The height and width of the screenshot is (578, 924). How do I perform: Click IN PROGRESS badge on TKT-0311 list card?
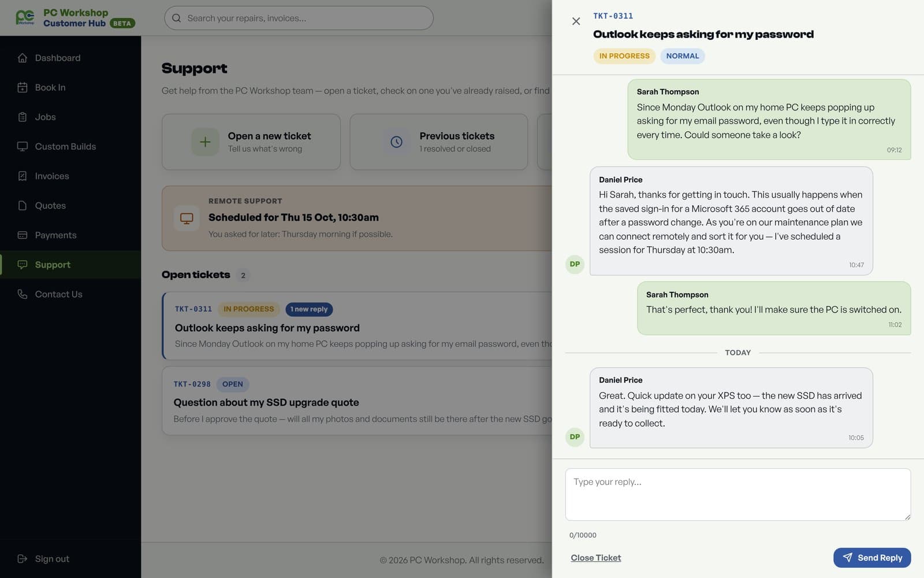[249, 309]
